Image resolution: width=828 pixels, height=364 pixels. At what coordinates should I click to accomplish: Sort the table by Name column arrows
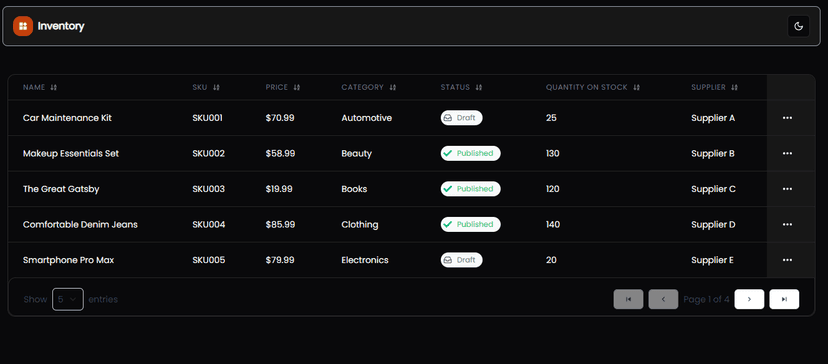tap(53, 88)
